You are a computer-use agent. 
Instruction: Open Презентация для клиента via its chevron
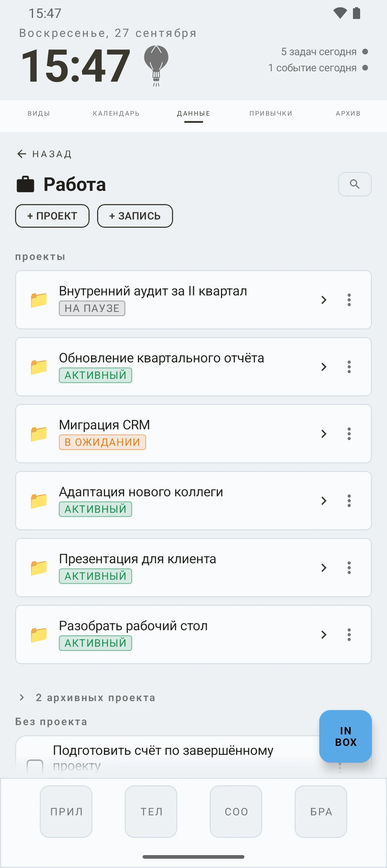(x=324, y=568)
